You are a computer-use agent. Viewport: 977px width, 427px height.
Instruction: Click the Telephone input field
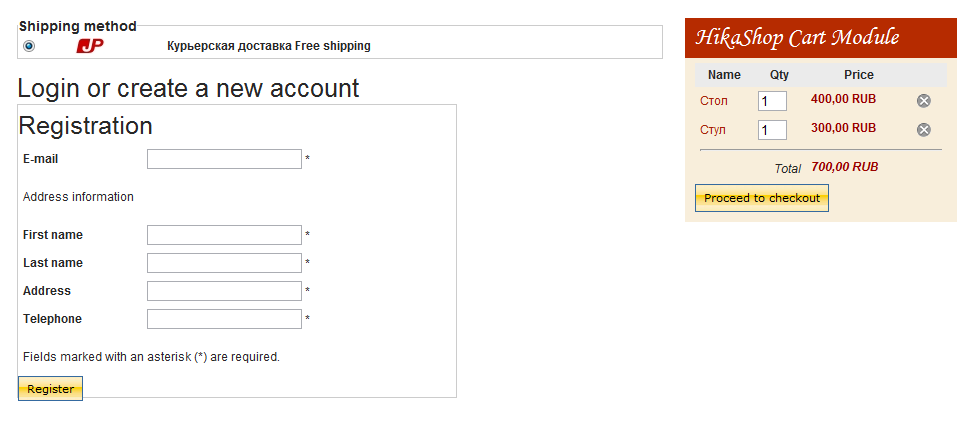point(224,319)
